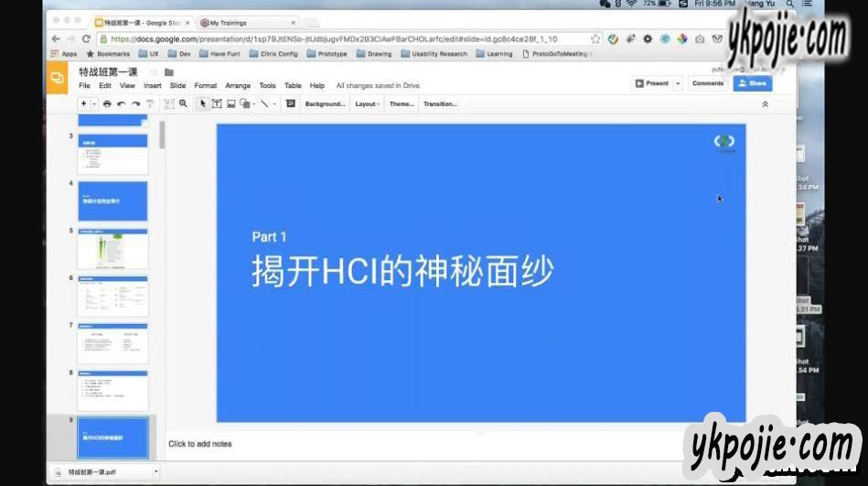
Task: Click the Redo arrow icon
Action: point(135,104)
